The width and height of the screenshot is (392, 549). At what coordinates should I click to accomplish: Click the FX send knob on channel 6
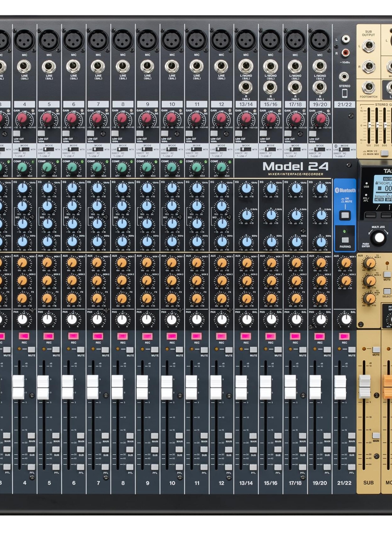click(x=72, y=298)
